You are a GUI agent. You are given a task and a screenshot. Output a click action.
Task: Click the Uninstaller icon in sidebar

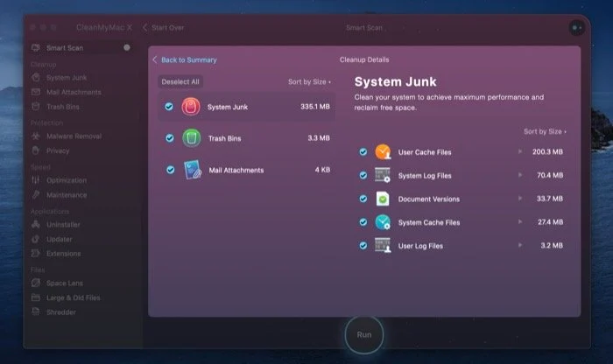point(36,224)
